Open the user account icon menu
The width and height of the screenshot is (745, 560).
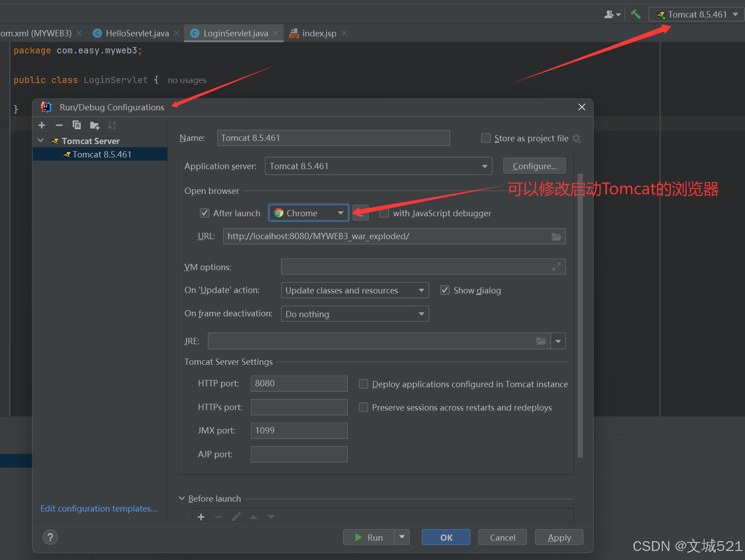pos(612,14)
